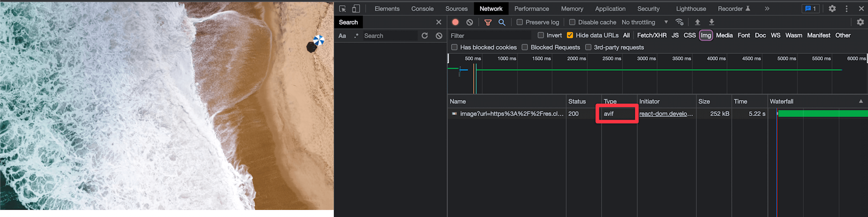This screenshot has height=217, width=868.
Task: Enable the Preserve log checkbox
Action: 519,22
